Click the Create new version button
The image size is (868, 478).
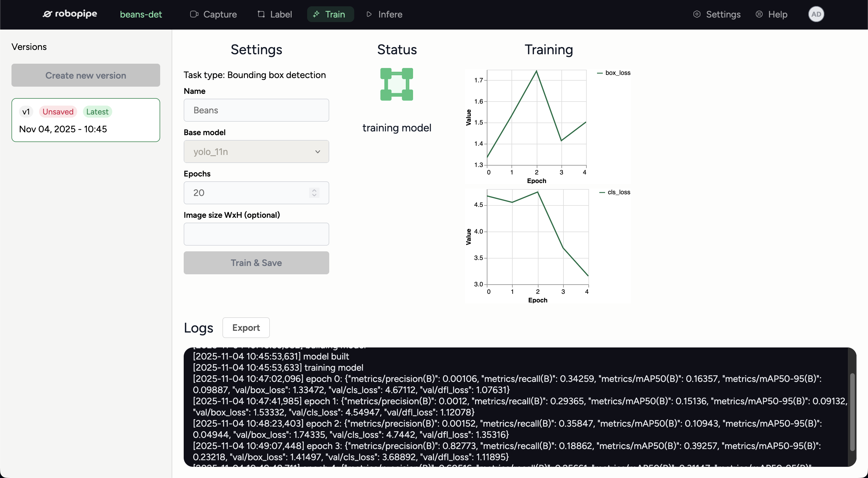tap(86, 75)
